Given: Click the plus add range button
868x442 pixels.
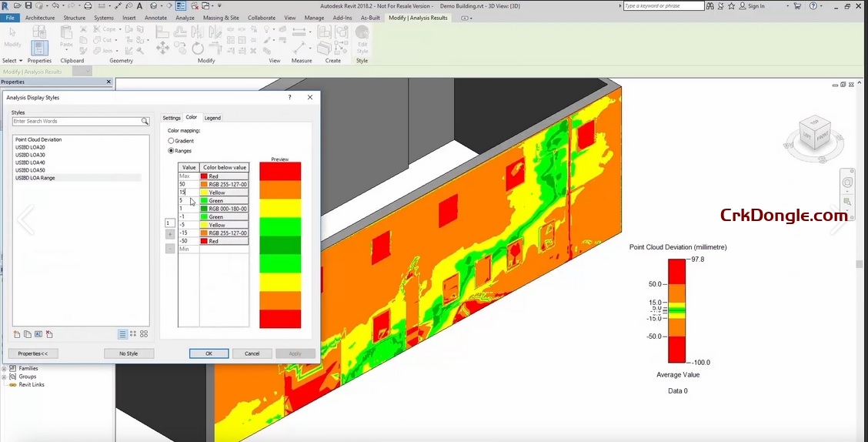Looking at the screenshot, I should [170, 235].
